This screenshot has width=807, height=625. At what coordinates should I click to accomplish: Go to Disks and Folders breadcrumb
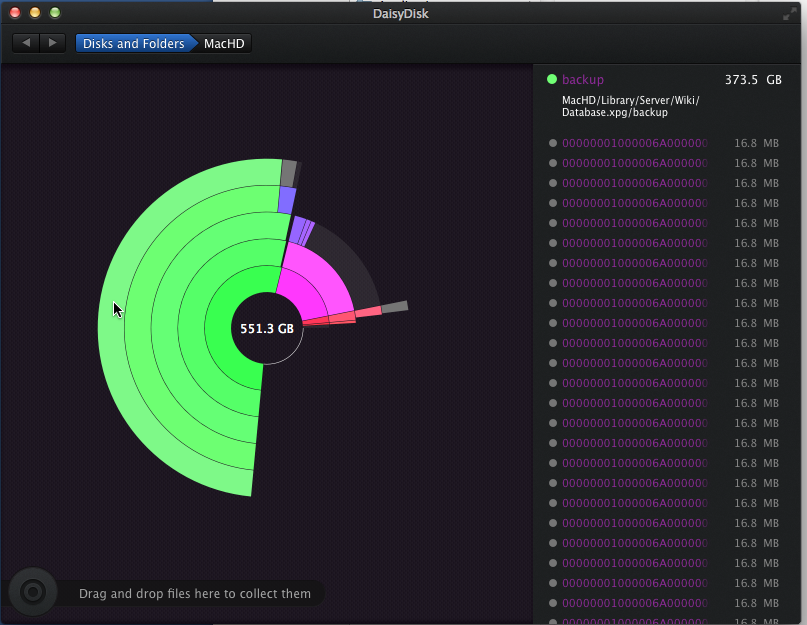click(133, 43)
